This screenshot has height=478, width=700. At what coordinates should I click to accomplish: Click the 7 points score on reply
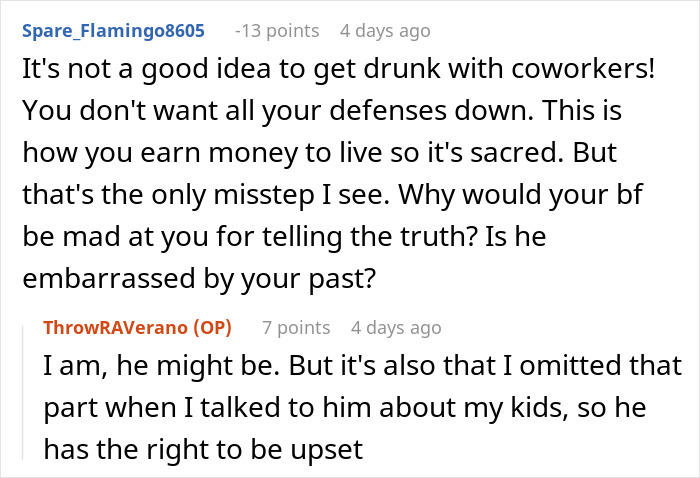click(296, 328)
